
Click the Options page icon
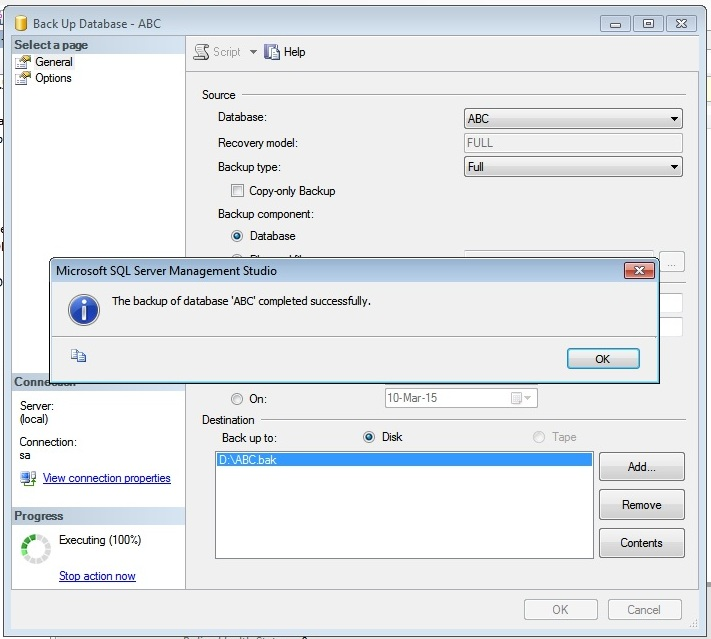pyautogui.click(x=23, y=78)
